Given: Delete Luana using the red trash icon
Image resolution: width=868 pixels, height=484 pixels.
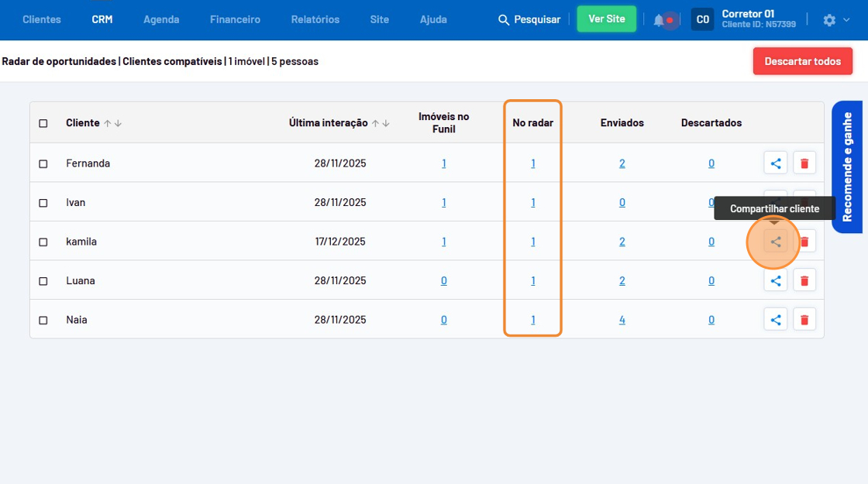Looking at the screenshot, I should pyautogui.click(x=804, y=280).
